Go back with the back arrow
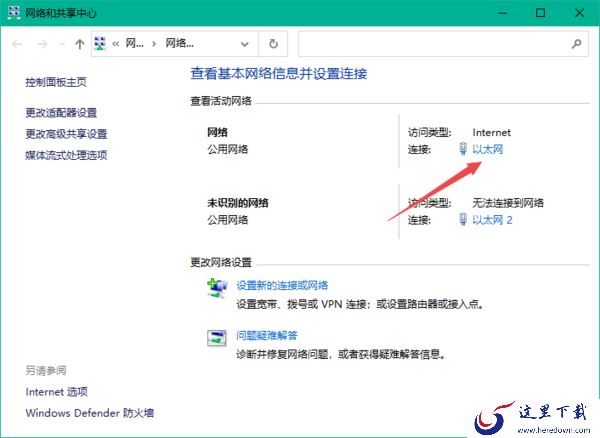600x438 pixels. [18, 44]
